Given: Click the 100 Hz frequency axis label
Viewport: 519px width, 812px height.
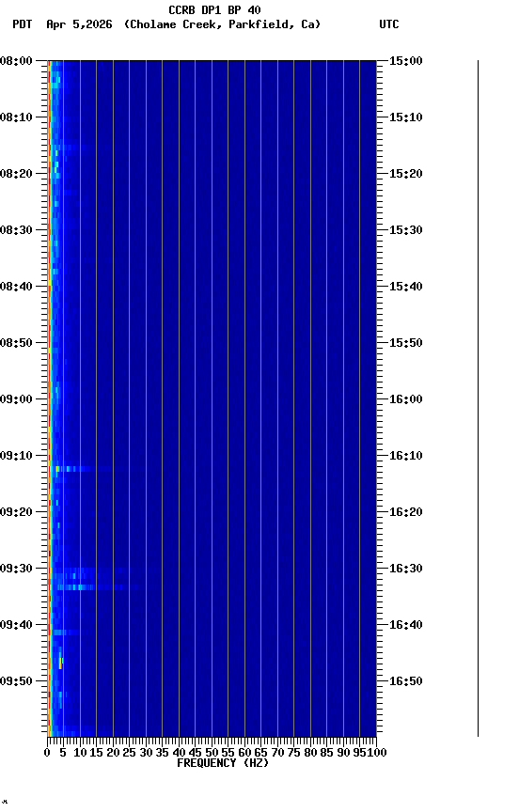Looking at the screenshot, I should [377, 753].
